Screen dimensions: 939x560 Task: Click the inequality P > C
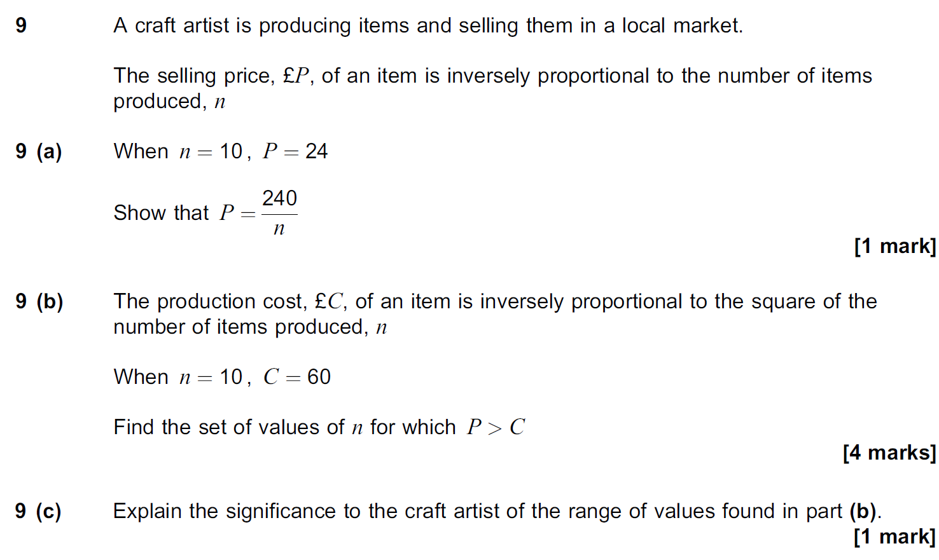pos(496,427)
